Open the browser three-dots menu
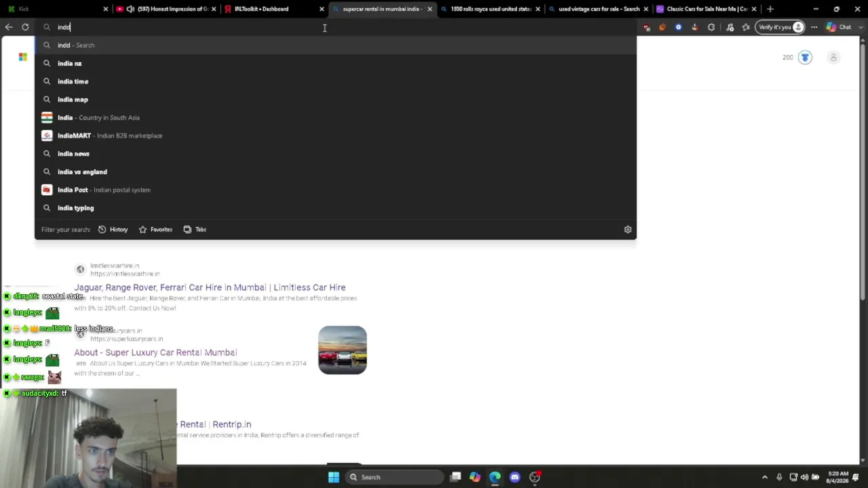The height and width of the screenshot is (488, 868). coord(814,27)
